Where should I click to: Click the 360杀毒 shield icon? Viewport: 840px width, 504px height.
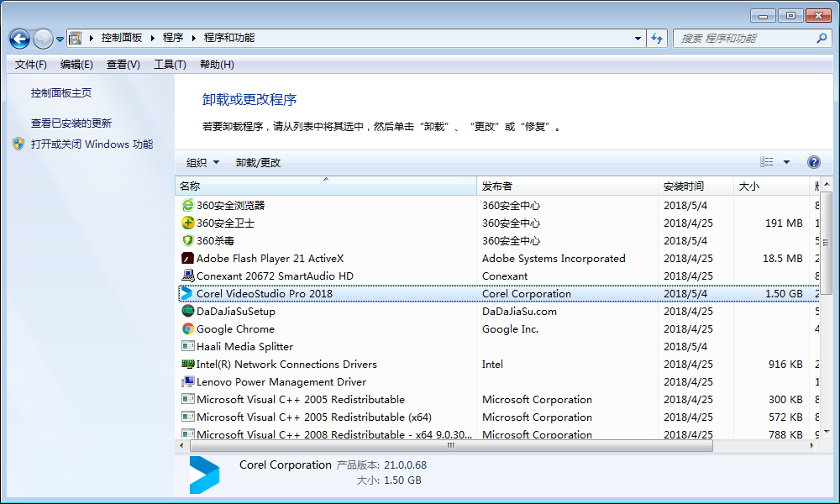coord(187,240)
